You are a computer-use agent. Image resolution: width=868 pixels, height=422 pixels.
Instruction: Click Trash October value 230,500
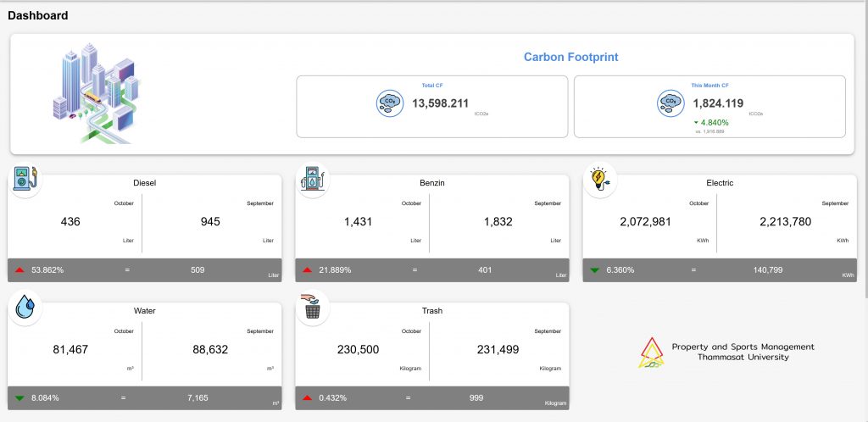(x=358, y=349)
